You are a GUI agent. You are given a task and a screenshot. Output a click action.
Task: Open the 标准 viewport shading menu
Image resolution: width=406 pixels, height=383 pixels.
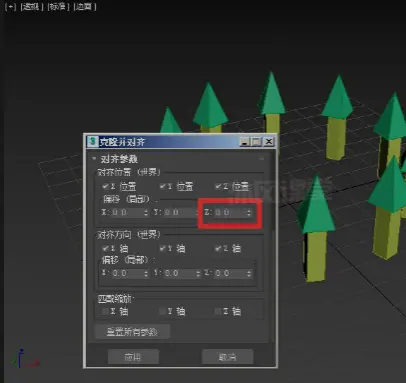click(58, 7)
